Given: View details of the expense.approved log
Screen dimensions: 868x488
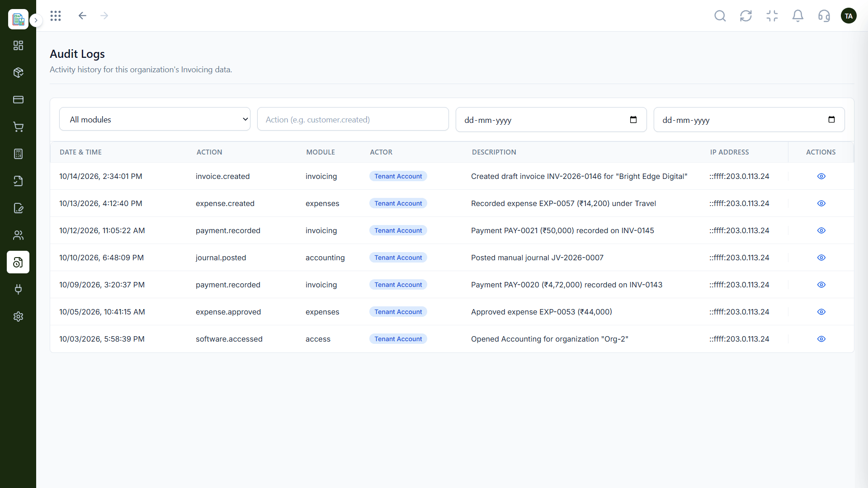Looking at the screenshot, I should click(821, 312).
